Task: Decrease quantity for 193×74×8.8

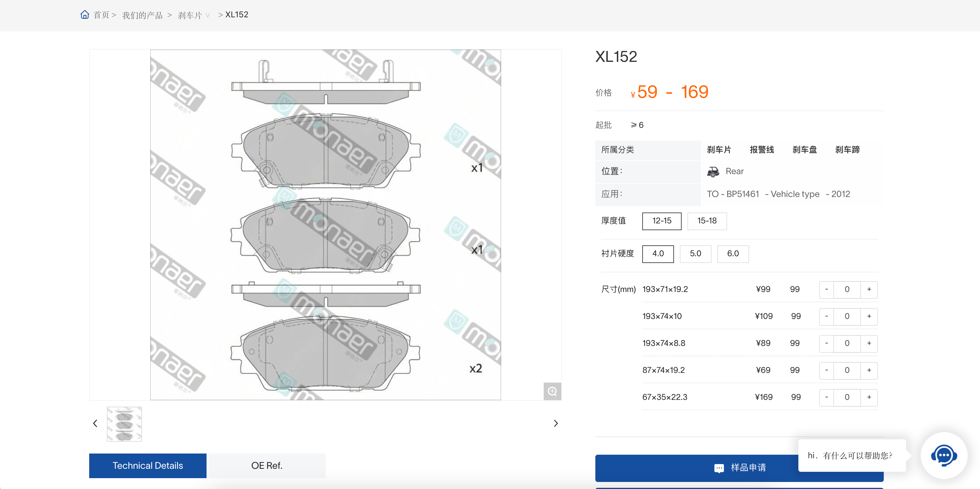Action: click(826, 343)
